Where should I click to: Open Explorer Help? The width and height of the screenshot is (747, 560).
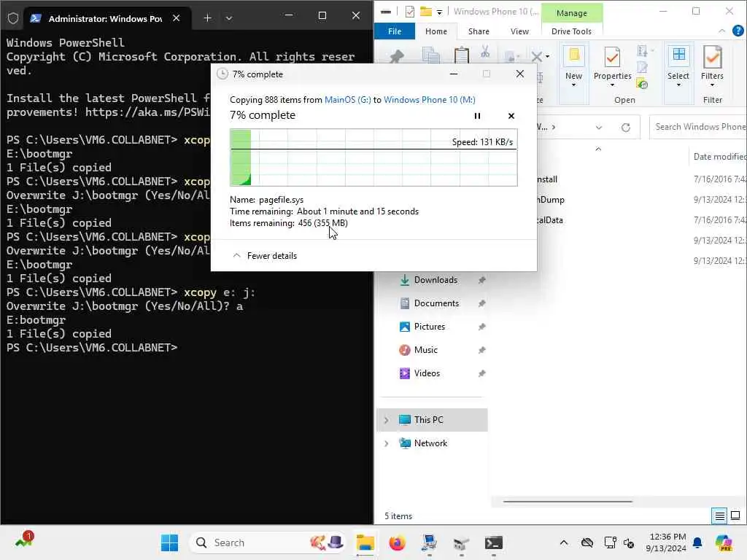pos(738,31)
